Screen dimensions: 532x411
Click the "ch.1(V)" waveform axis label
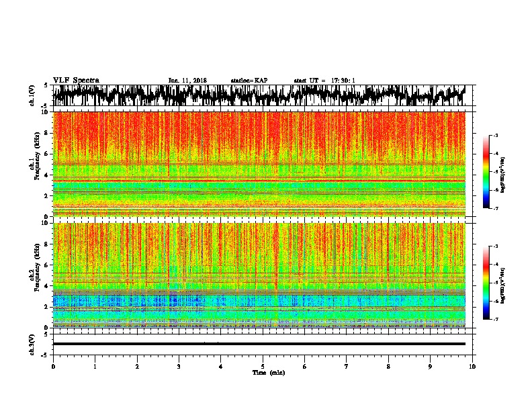[32, 95]
